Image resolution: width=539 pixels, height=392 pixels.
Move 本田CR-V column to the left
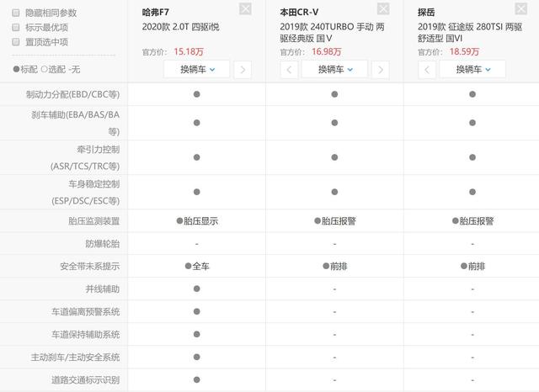[289, 70]
